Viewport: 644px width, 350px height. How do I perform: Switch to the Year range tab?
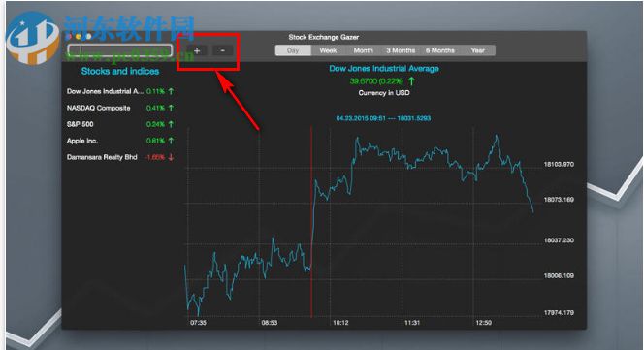point(477,50)
